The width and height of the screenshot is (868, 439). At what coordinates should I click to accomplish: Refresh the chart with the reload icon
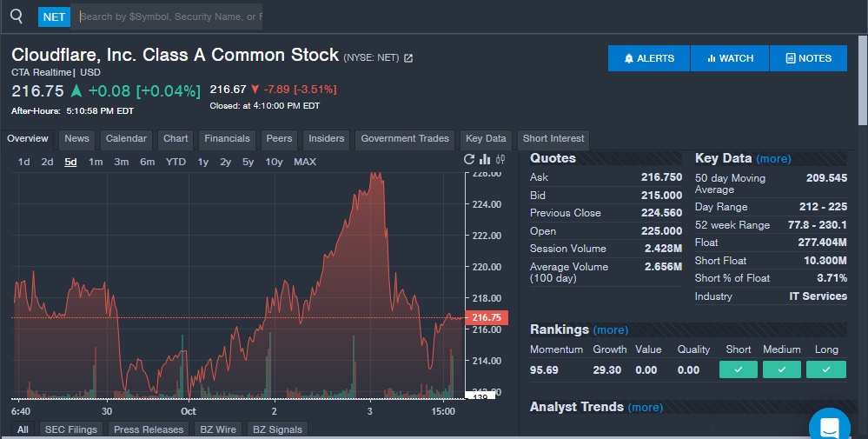pyautogui.click(x=470, y=159)
